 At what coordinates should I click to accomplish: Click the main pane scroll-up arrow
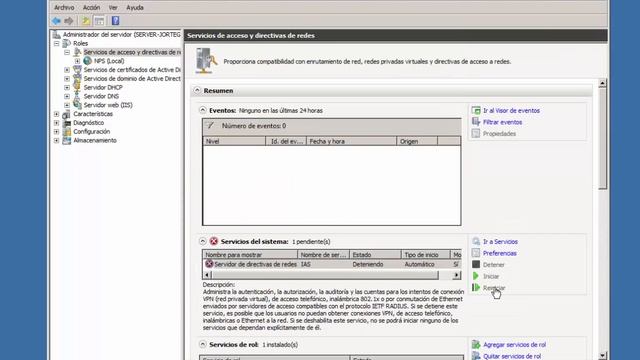[602, 83]
